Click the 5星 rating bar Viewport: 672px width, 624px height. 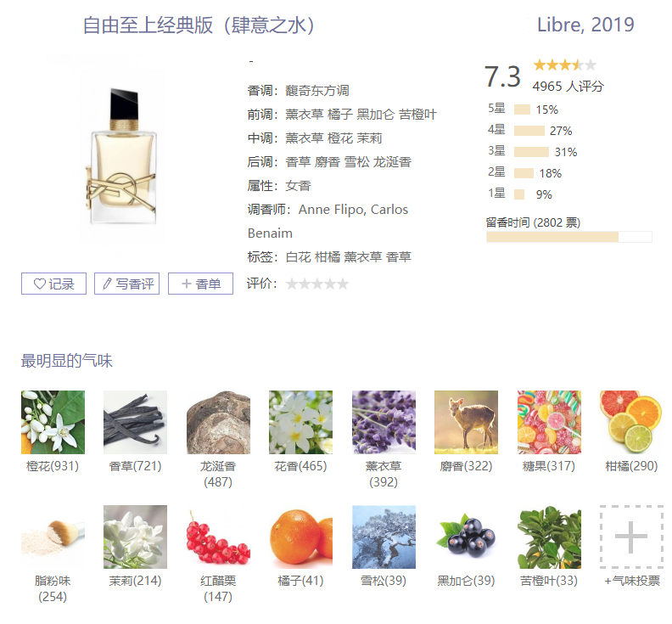[522, 110]
